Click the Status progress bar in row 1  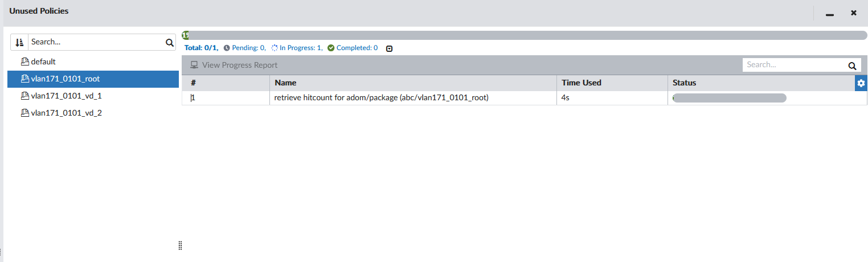[730, 98]
